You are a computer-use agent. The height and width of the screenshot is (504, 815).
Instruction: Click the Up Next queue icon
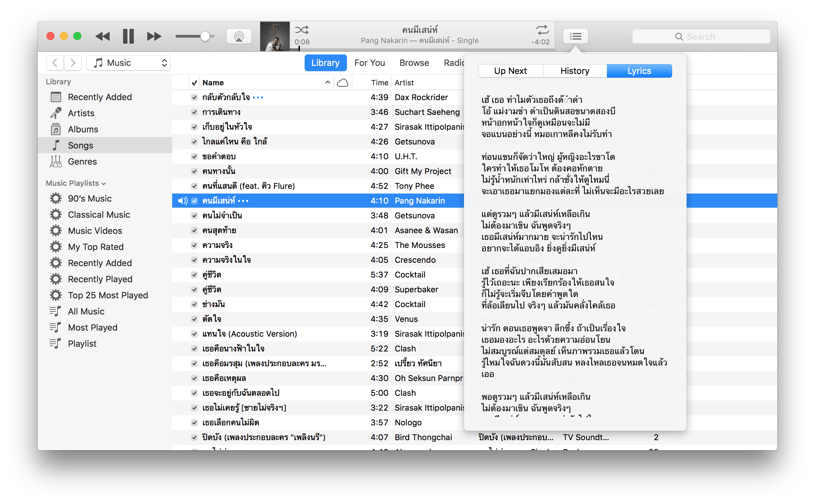(x=576, y=36)
